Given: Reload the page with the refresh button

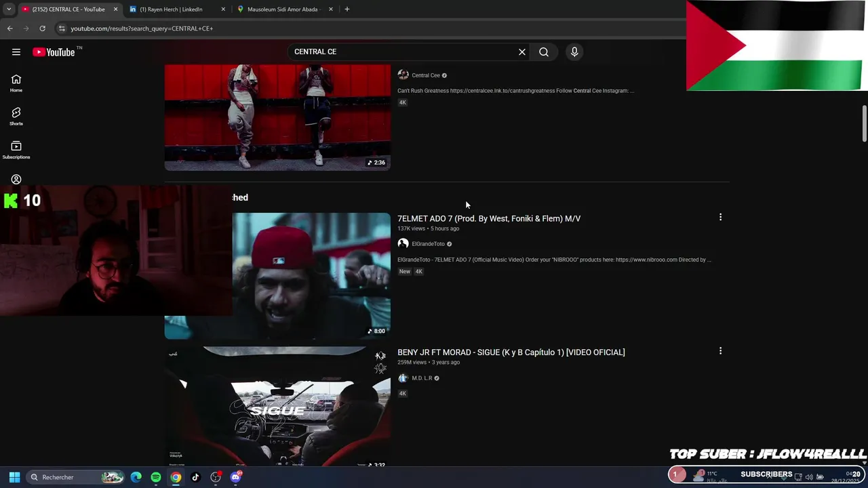Looking at the screenshot, I should point(42,28).
